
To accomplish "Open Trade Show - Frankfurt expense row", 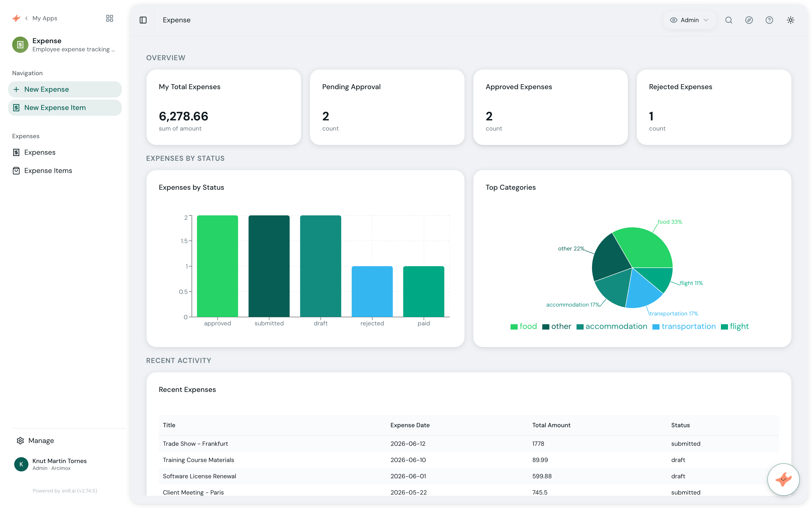I will tap(468, 443).
